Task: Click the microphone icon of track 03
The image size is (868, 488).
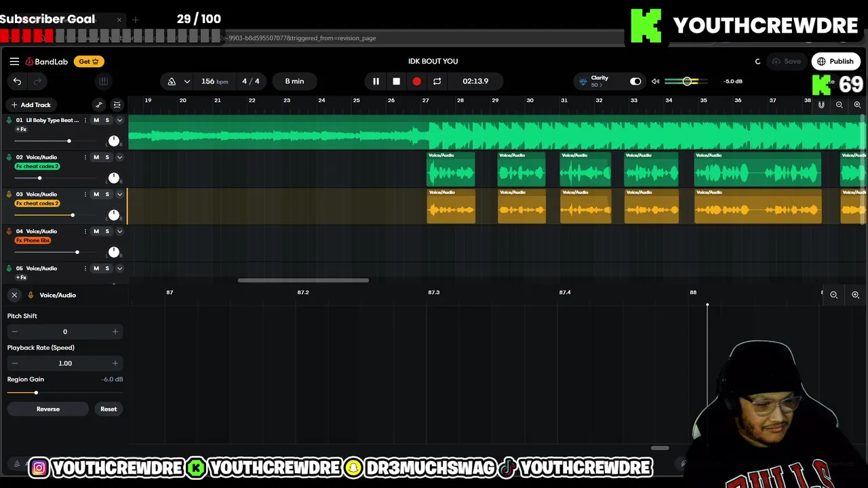Action: pos(9,195)
